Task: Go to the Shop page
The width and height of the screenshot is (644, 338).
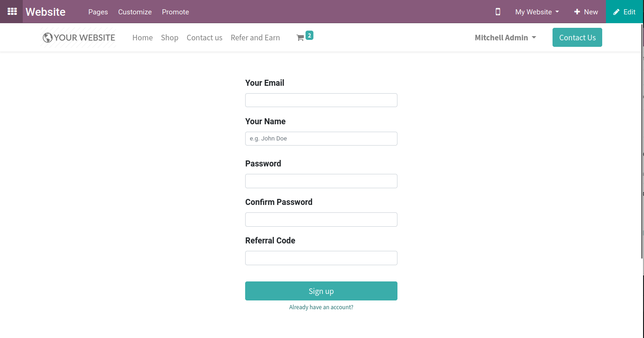Action: 169,38
